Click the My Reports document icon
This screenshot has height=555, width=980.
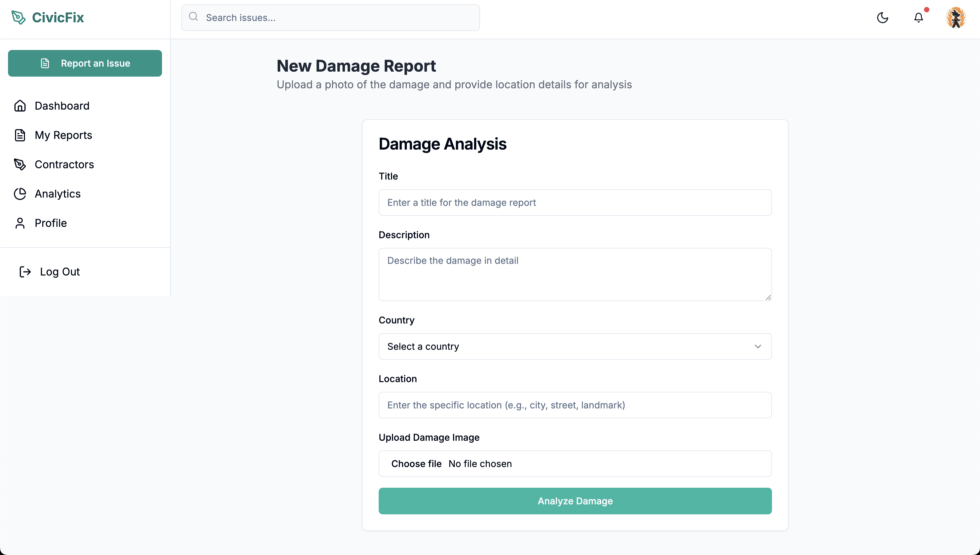pyautogui.click(x=20, y=135)
